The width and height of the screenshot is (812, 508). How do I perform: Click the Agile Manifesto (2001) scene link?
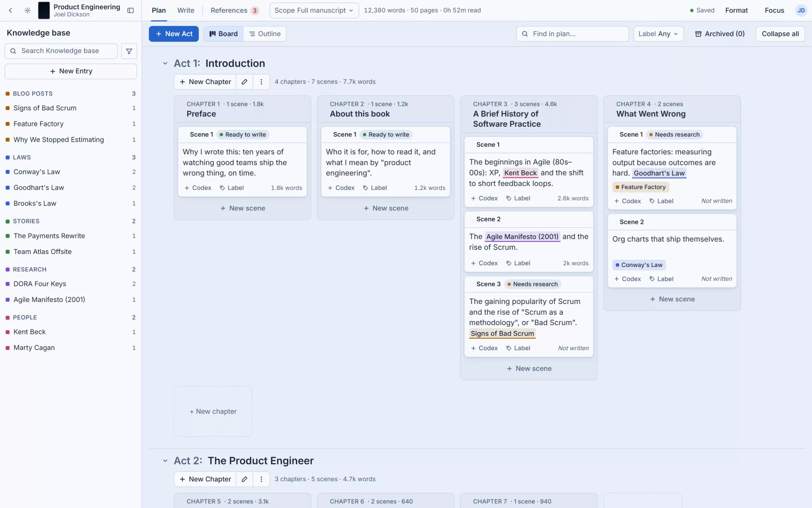tap(522, 237)
